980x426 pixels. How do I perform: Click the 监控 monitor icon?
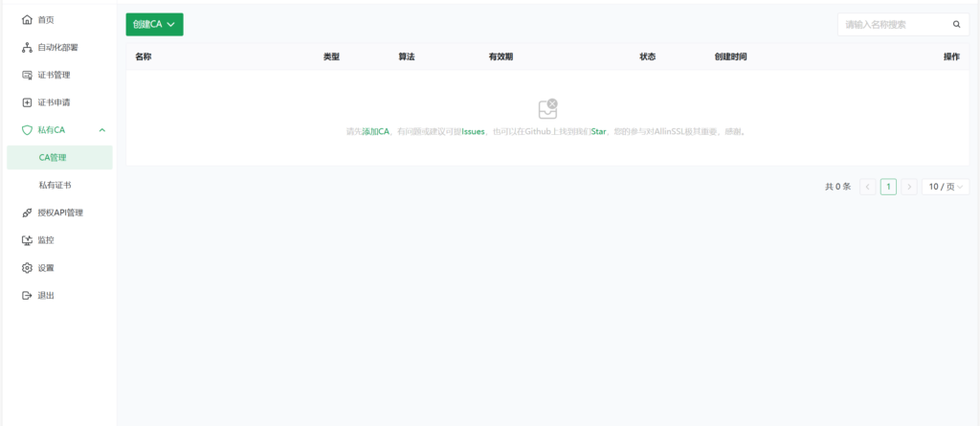point(27,240)
